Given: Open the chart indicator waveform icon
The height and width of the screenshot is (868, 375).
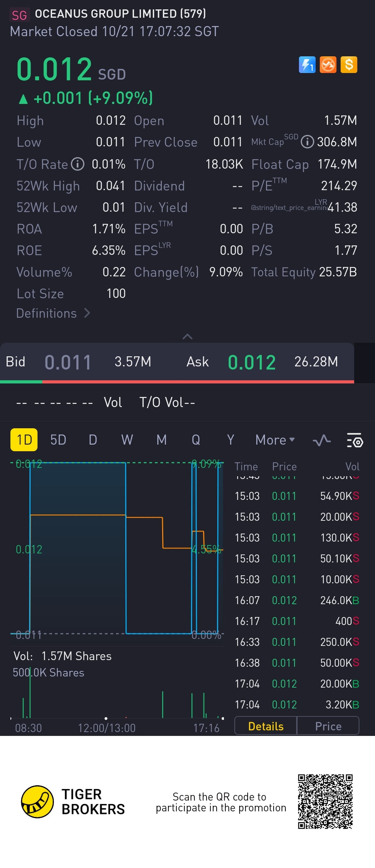Looking at the screenshot, I should 322,440.
